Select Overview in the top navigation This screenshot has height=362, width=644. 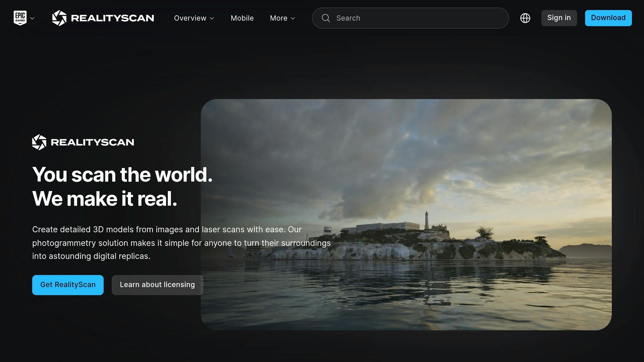[x=190, y=18]
